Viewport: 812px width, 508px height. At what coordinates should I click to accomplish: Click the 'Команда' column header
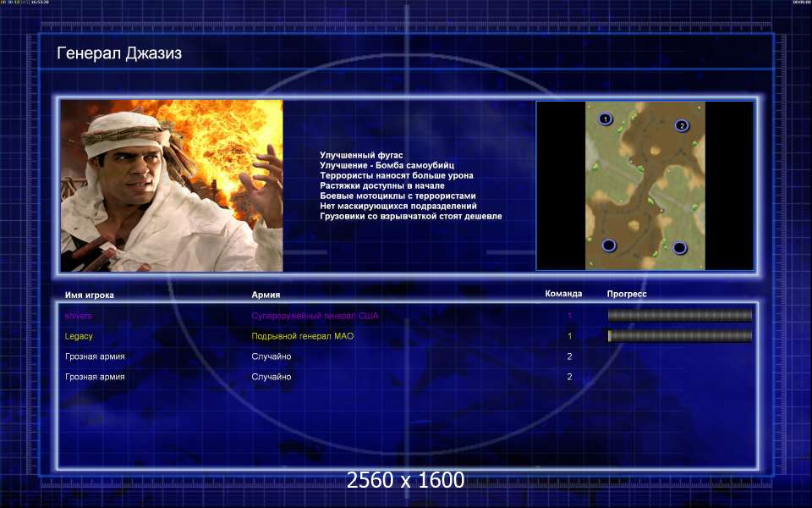(563, 294)
